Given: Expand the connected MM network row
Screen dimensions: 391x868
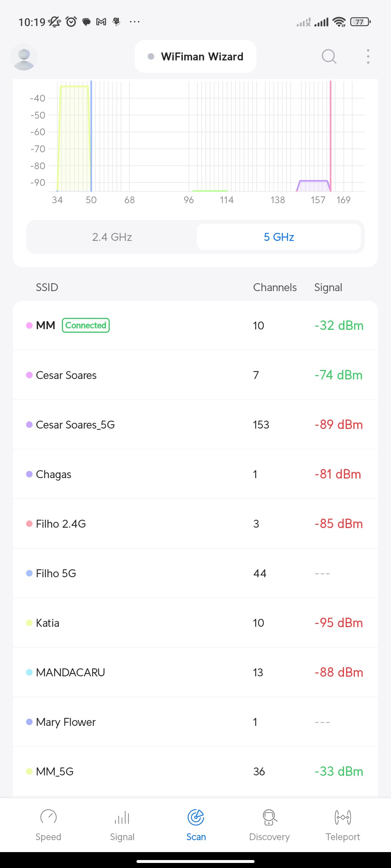Looking at the screenshot, I should pos(195,325).
